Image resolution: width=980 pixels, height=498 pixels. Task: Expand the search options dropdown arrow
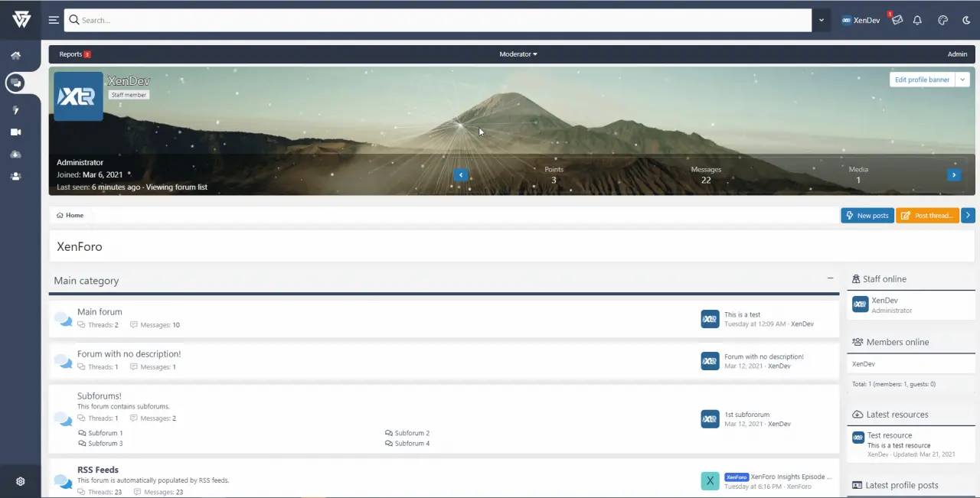tap(821, 21)
